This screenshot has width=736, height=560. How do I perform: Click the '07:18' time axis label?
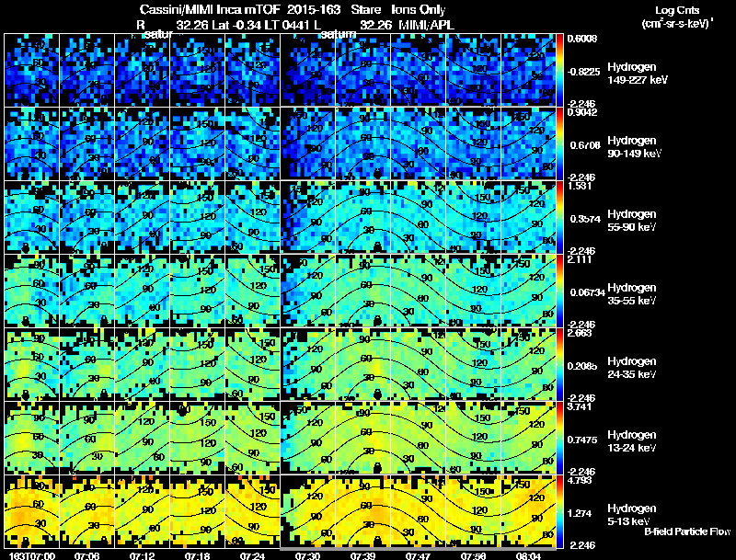[x=197, y=555]
